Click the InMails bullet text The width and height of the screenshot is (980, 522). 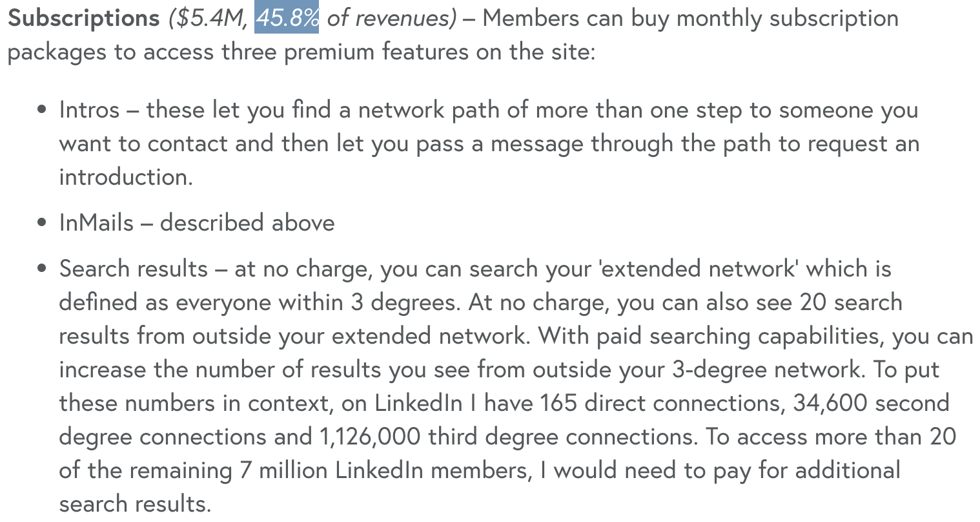[x=197, y=223]
